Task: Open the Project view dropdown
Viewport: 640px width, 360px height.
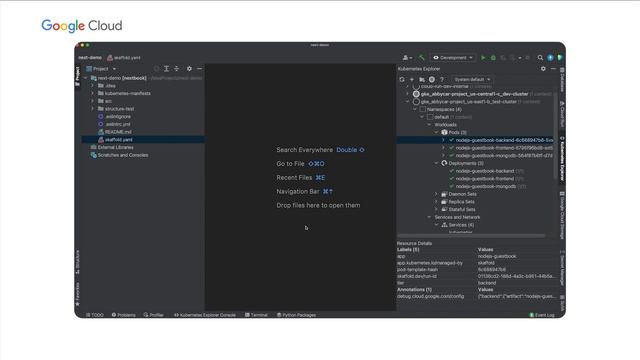Action: point(101,69)
